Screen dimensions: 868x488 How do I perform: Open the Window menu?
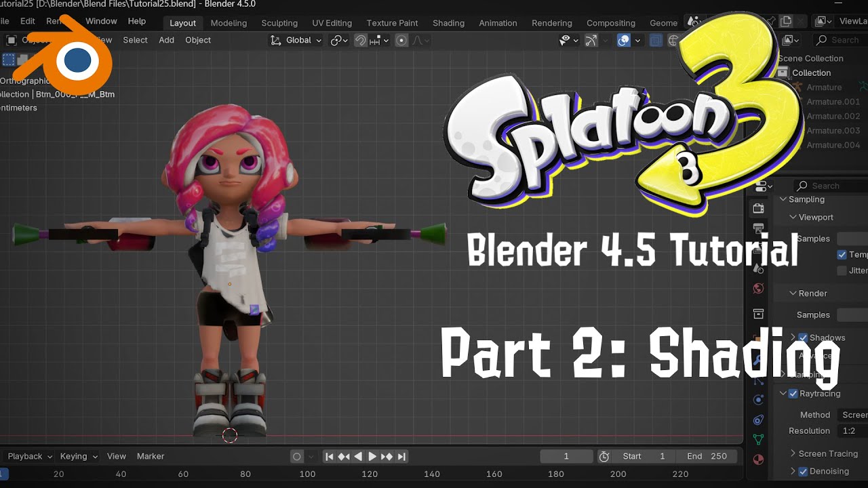101,21
